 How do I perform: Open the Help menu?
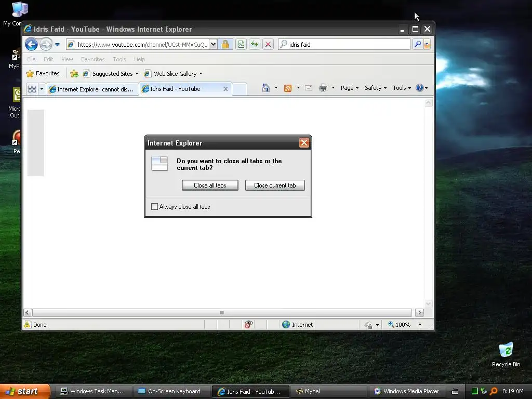click(x=139, y=59)
